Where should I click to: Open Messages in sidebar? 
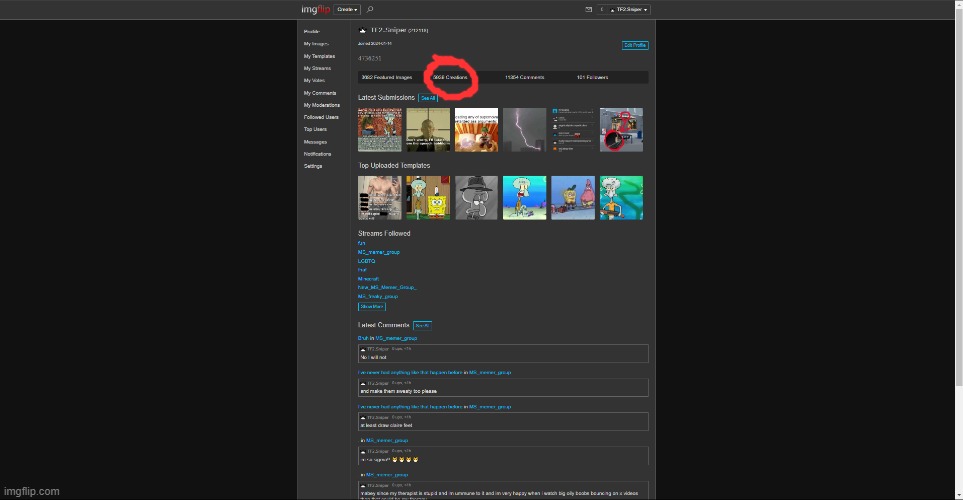click(315, 141)
